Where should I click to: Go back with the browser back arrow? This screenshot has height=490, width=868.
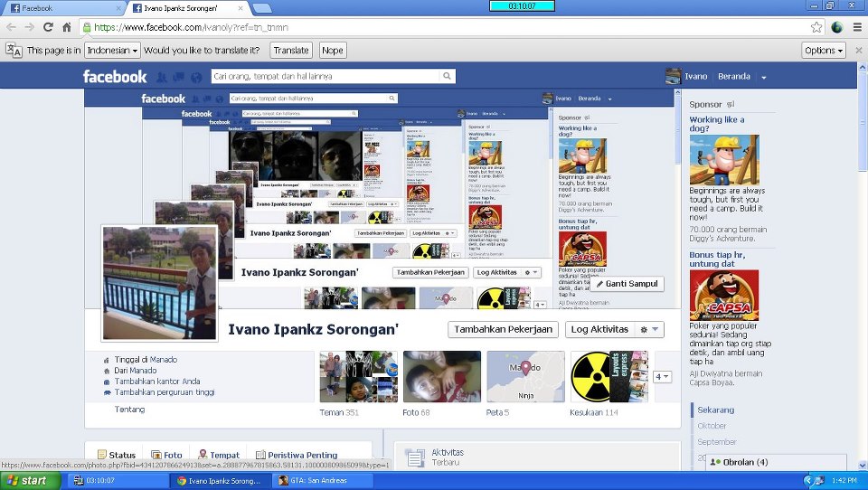[11, 27]
